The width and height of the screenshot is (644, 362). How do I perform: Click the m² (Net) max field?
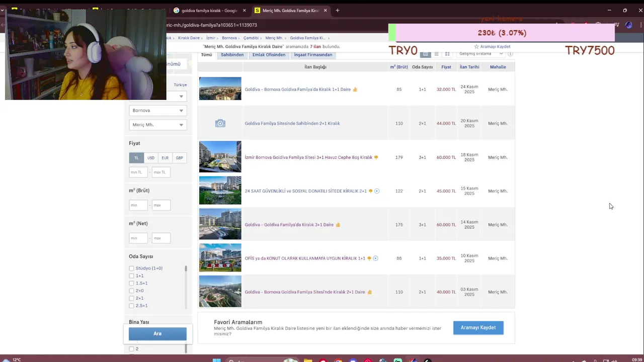pyautogui.click(x=161, y=238)
